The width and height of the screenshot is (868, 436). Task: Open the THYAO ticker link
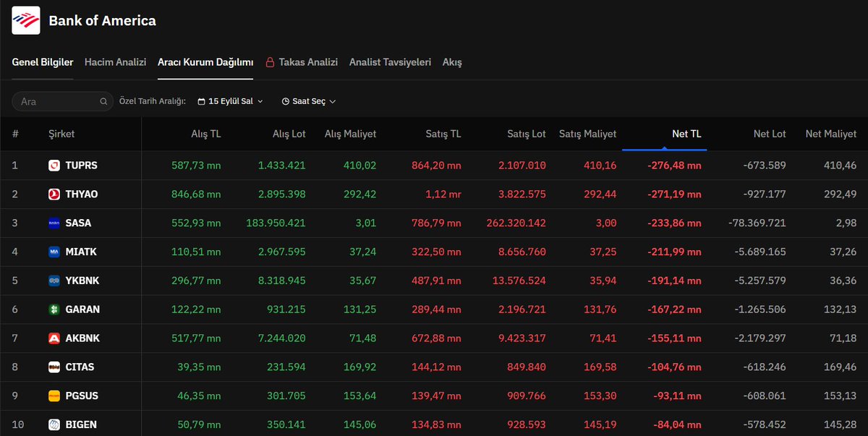pos(82,195)
